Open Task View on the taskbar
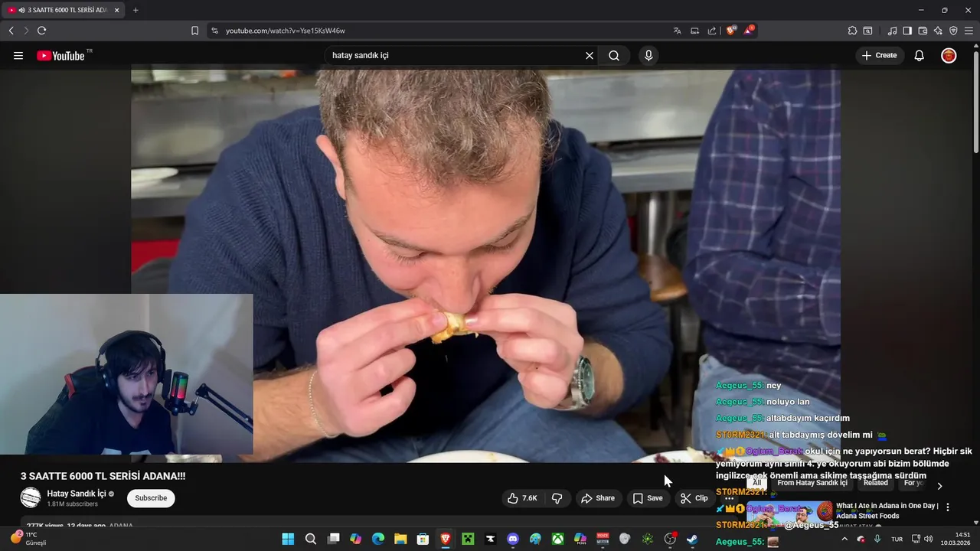This screenshot has height=551, width=980. pyautogui.click(x=333, y=539)
